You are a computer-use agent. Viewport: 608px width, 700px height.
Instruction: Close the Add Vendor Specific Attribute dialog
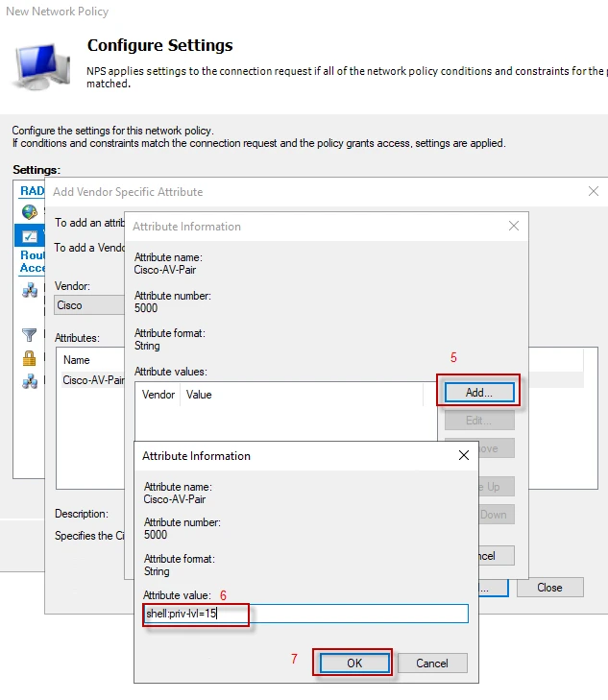click(593, 191)
